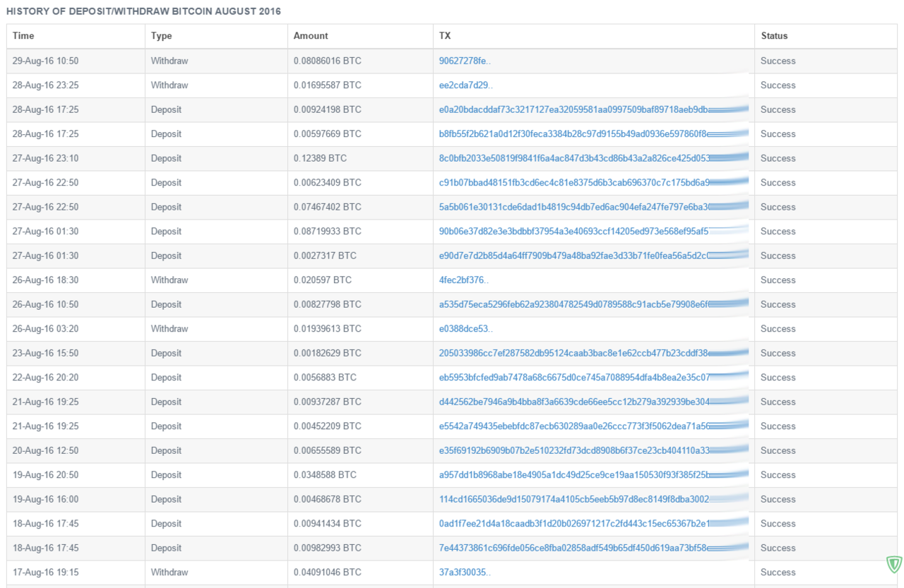Click the green shield icon at bottom right
The image size is (904, 588).
click(x=894, y=564)
